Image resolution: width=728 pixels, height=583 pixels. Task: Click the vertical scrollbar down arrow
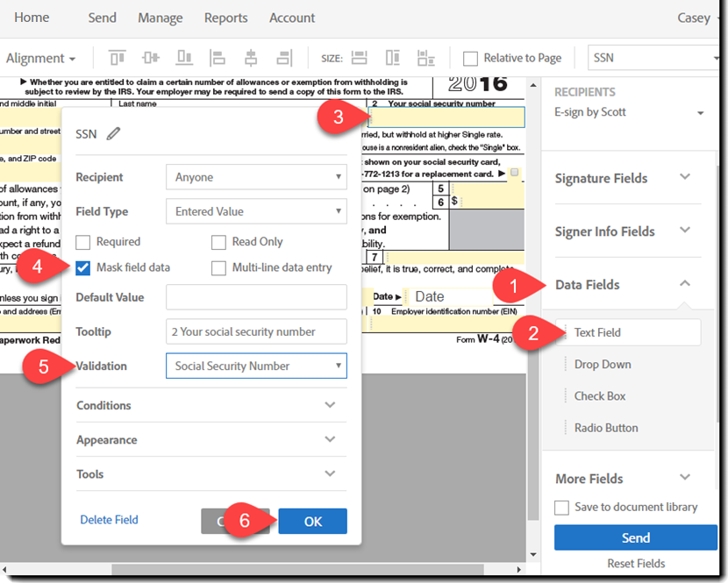(533, 555)
